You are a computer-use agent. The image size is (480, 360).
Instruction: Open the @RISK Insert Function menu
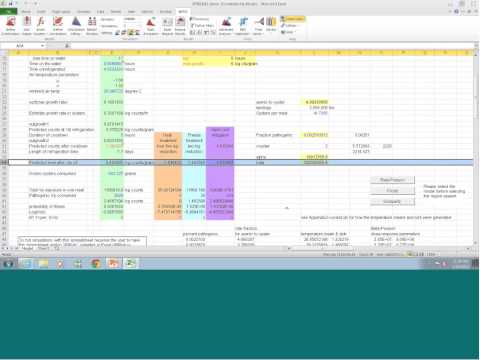click(40, 26)
